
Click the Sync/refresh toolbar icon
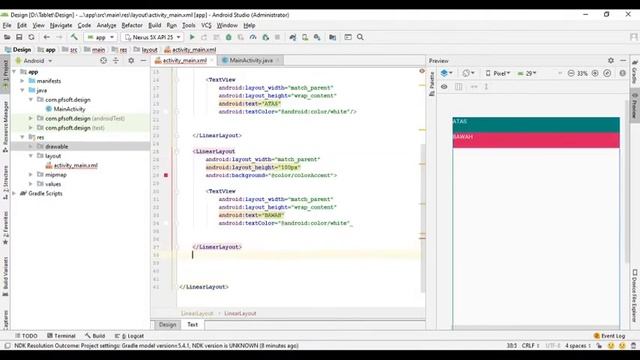coord(31,37)
